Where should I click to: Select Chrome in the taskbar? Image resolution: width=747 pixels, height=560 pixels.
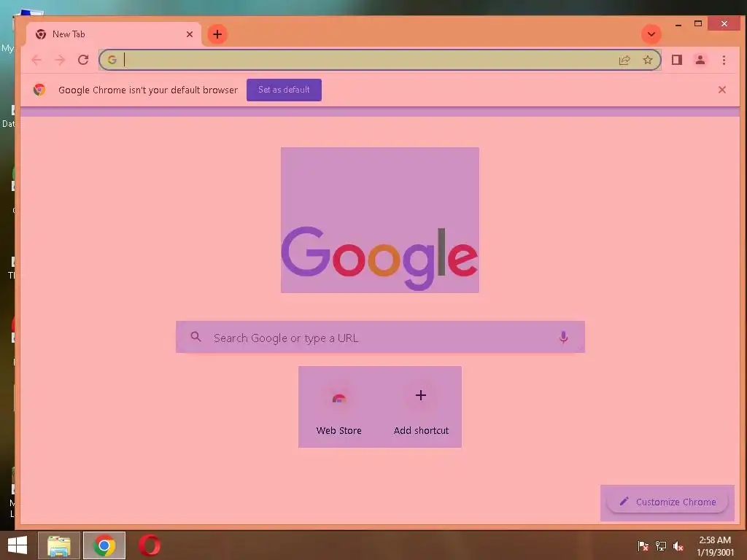(x=104, y=545)
